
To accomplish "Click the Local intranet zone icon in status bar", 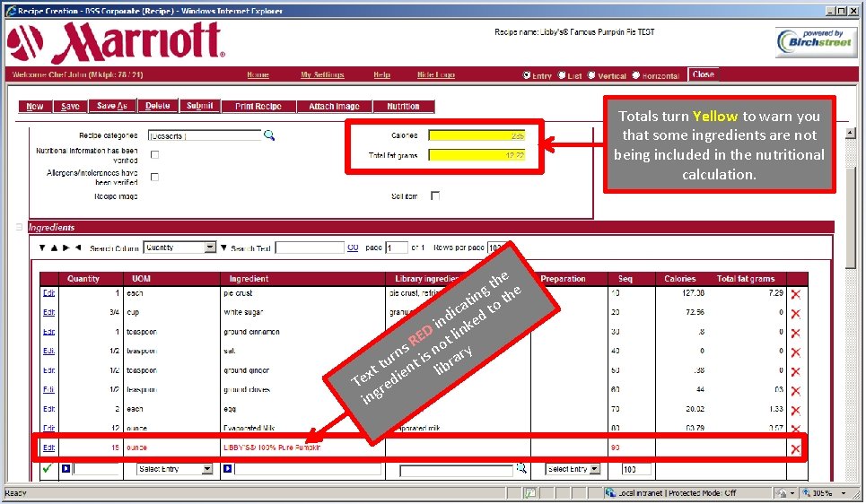I will click(x=610, y=492).
